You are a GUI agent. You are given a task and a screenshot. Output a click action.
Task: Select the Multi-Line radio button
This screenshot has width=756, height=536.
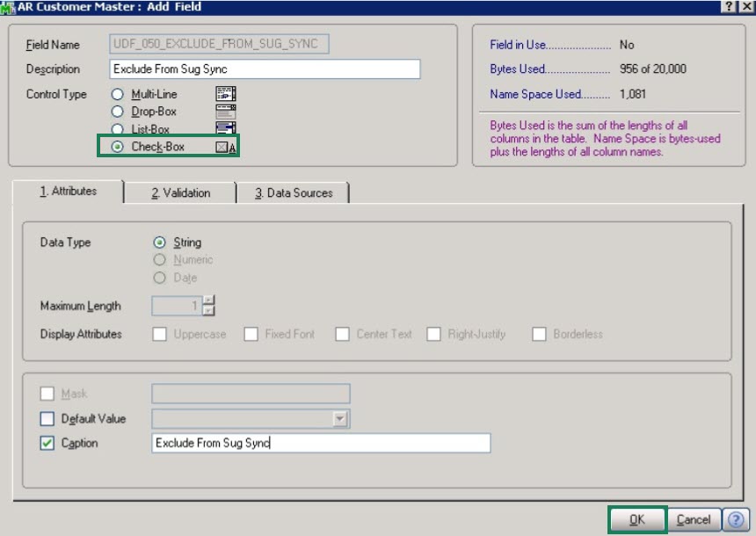pos(118,94)
